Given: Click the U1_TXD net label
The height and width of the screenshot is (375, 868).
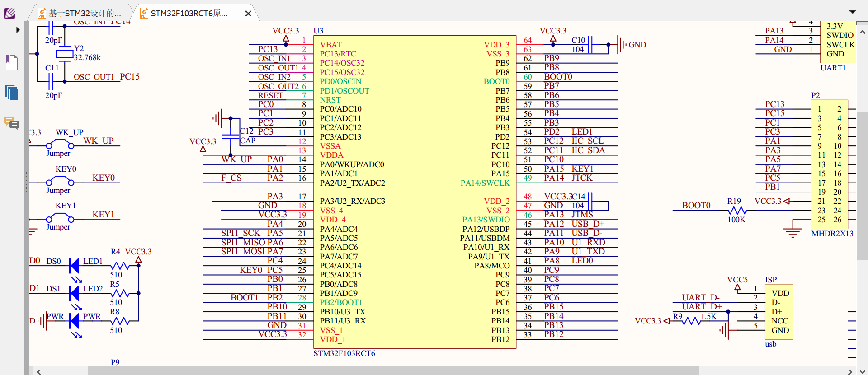Looking at the screenshot, I should click(588, 252).
